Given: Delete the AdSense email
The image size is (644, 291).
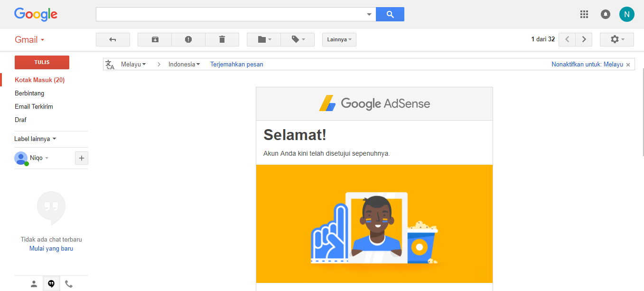Looking at the screenshot, I should (222, 39).
